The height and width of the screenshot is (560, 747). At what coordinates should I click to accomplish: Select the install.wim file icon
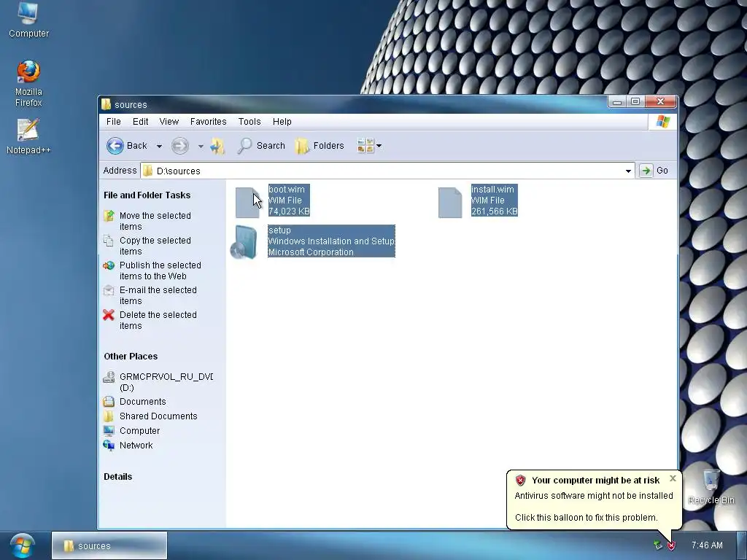pos(450,203)
